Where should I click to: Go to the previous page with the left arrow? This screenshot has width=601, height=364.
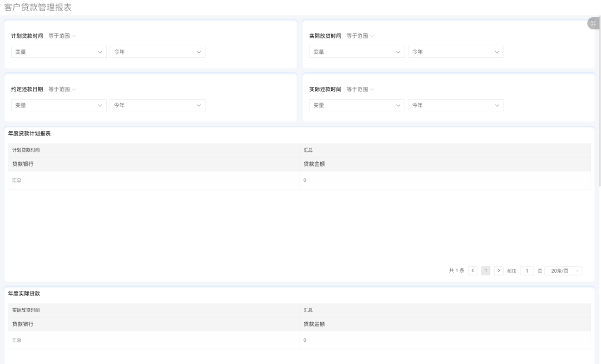[x=473, y=270]
